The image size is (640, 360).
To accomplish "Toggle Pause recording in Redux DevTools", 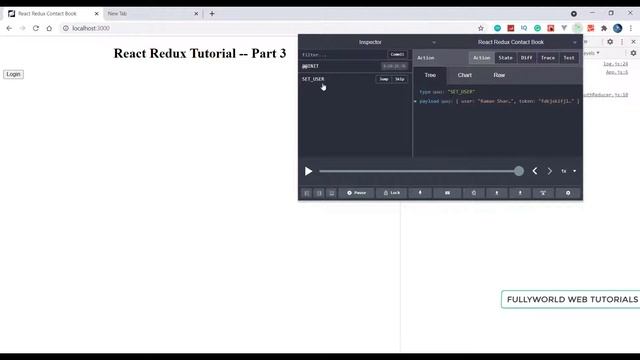I will (356, 193).
